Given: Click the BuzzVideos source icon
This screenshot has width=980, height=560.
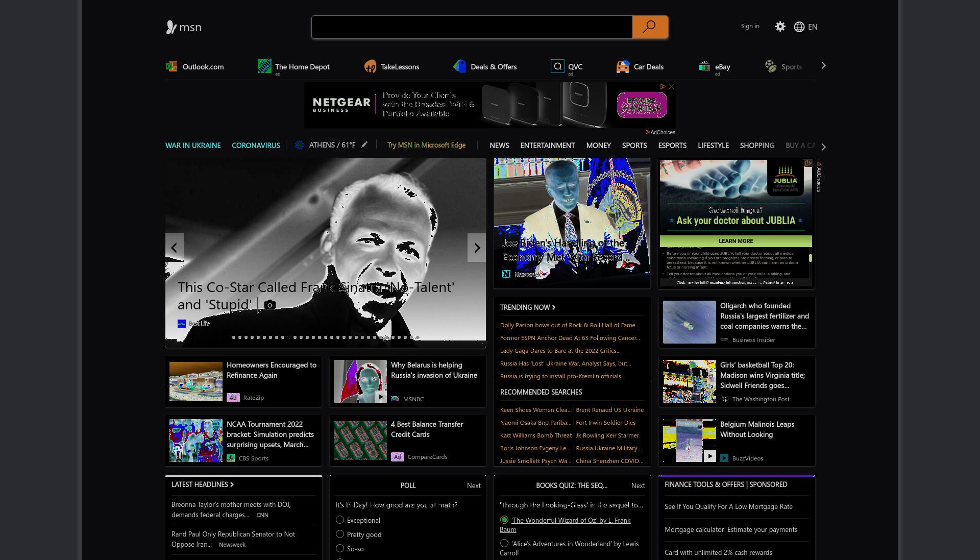Looking at the screenshot, I should (x=724, y=458).
